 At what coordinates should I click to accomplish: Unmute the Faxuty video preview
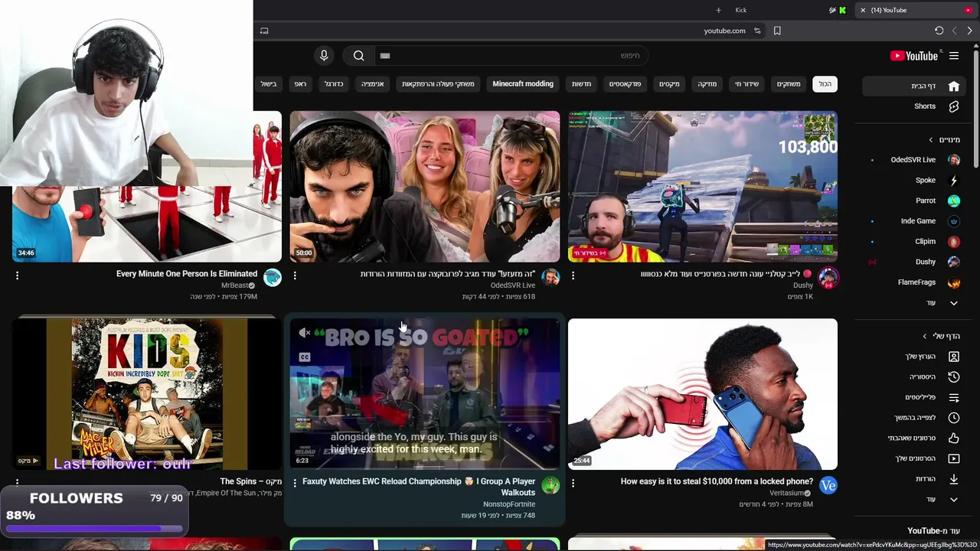[305, 333]
